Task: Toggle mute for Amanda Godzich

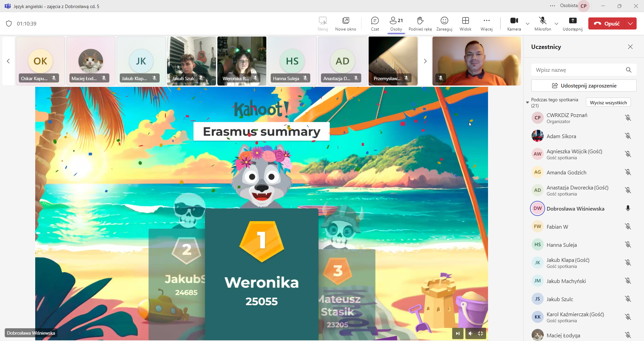Action: pyautogui.click(x=628, y=172)
